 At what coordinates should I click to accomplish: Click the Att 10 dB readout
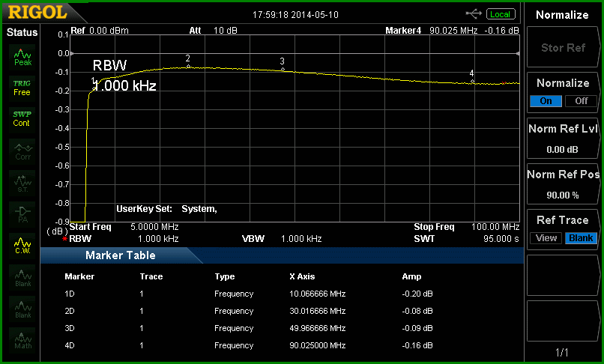[213, 31]
